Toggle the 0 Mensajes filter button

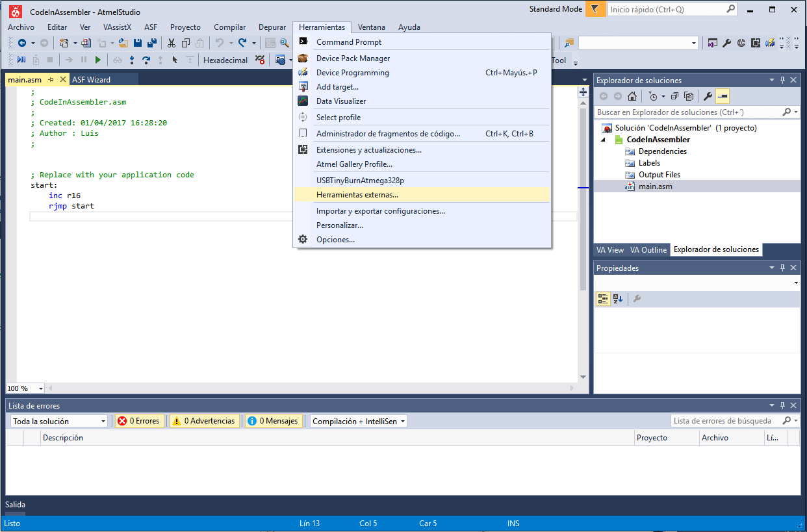tap(273, 421)
